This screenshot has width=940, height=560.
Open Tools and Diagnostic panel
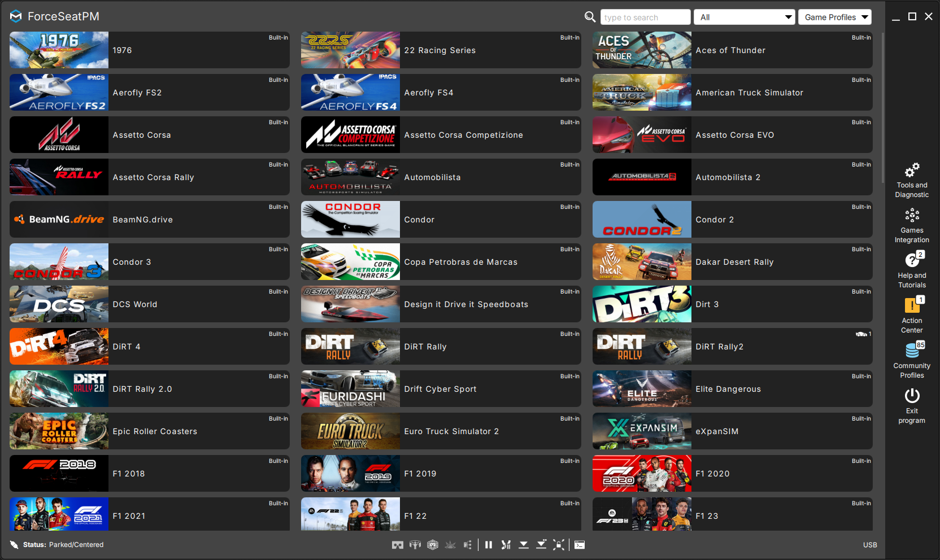click(912, 180)
